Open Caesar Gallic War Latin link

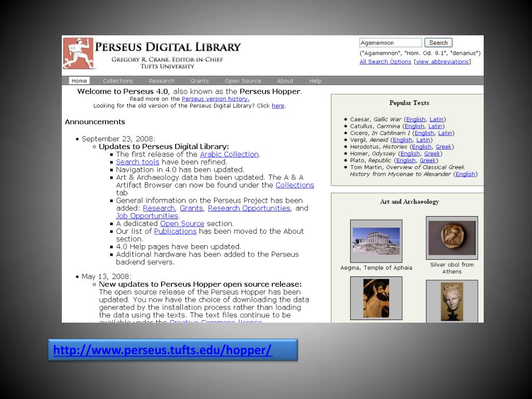click(436, 119)
